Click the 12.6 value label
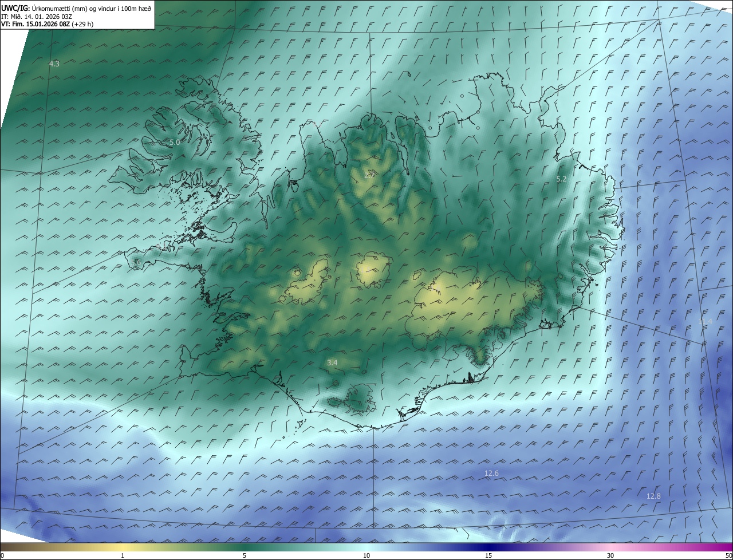This screenshot has height=560, width=733. (x=491, y=473)
